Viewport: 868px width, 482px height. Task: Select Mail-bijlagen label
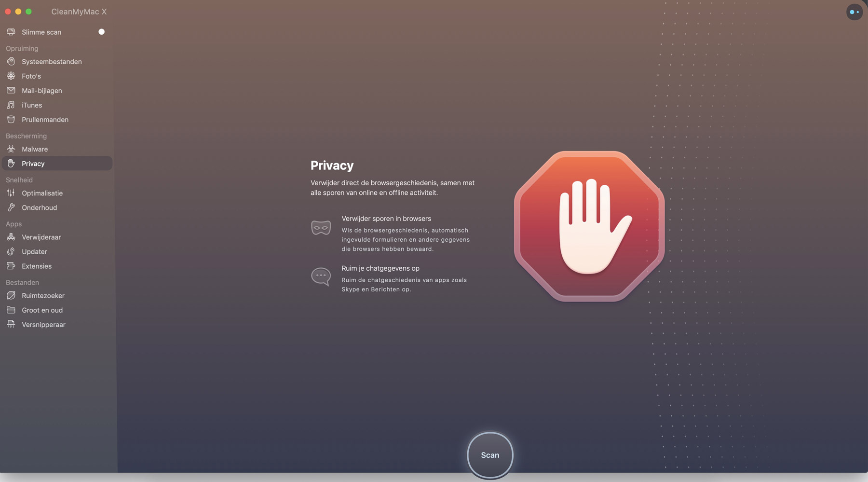pyautogui.click(x=42, y=91)
